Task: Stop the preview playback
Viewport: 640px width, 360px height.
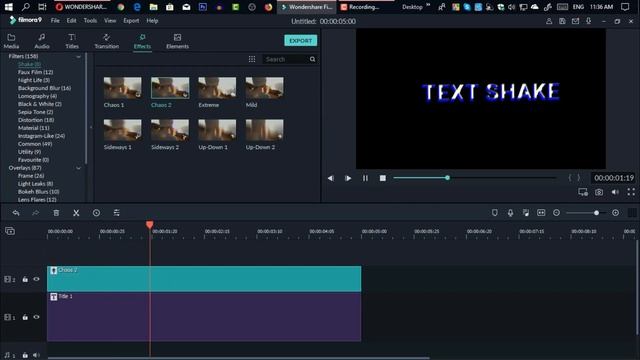Action: [382, 178]
